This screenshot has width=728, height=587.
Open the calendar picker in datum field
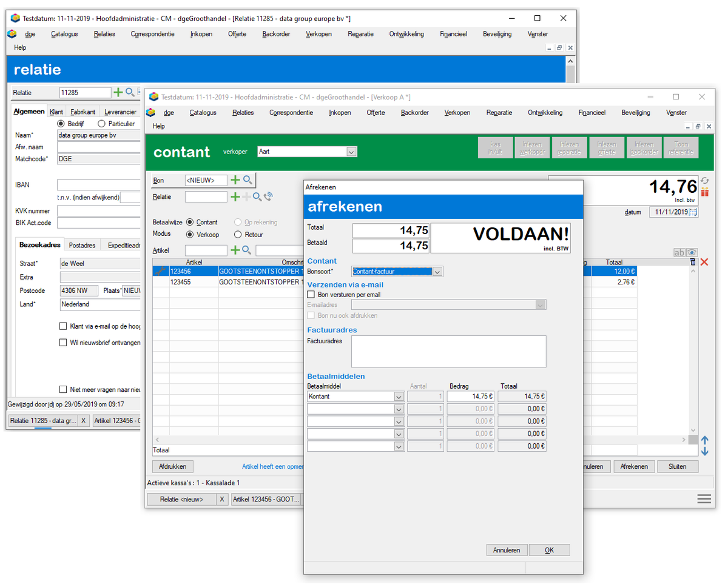(x=693, y=212)
